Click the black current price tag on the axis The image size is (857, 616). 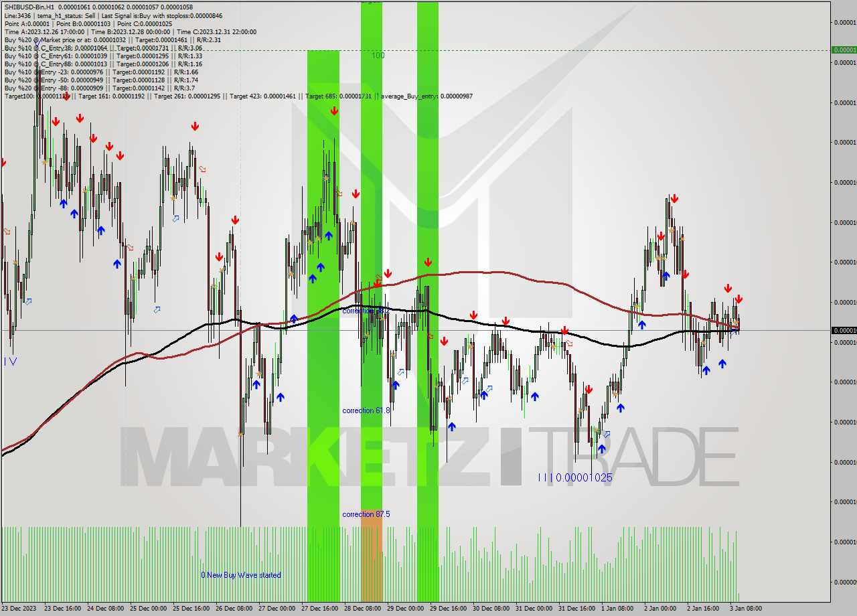844,330
